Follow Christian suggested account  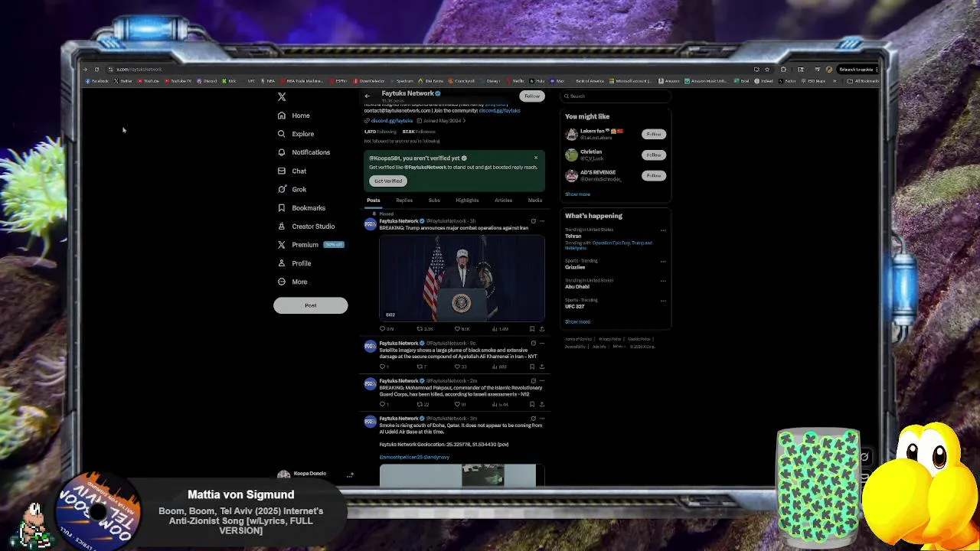(653, 155)
